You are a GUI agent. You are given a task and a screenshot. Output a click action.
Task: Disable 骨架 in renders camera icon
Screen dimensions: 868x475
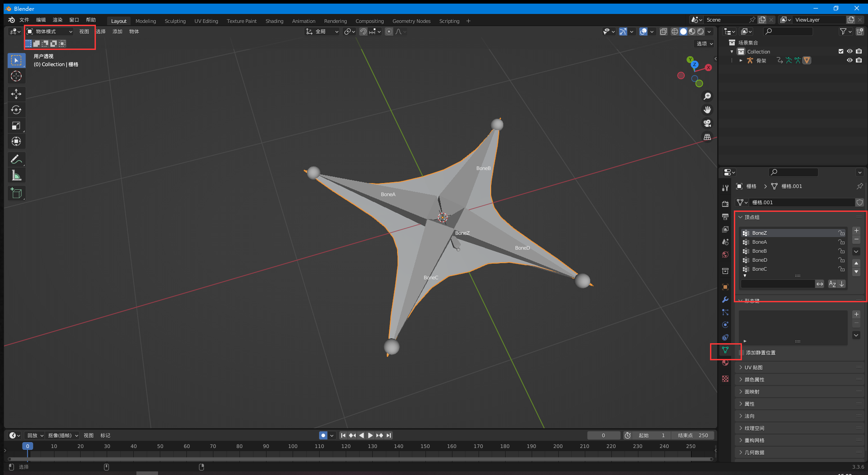(859, 60)
